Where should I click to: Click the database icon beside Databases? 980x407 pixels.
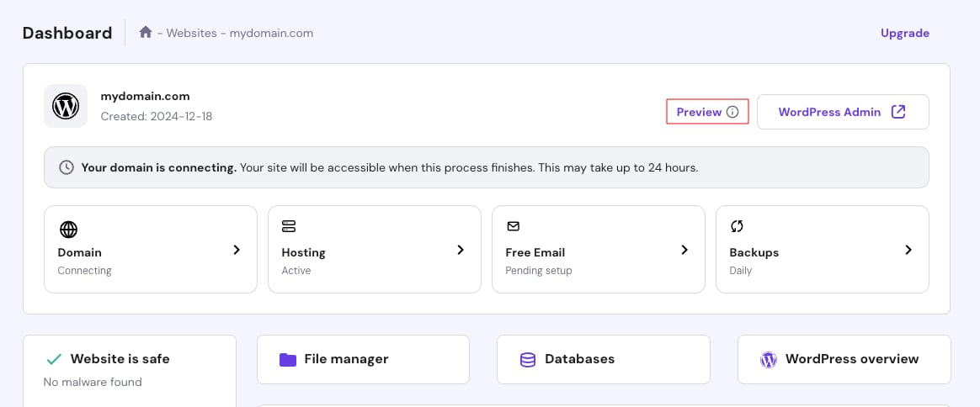(x=528, y=360)
